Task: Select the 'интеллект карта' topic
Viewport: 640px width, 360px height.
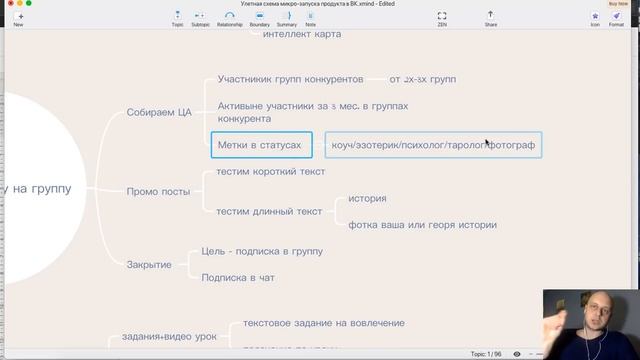Action: click(x=302, y=34)
